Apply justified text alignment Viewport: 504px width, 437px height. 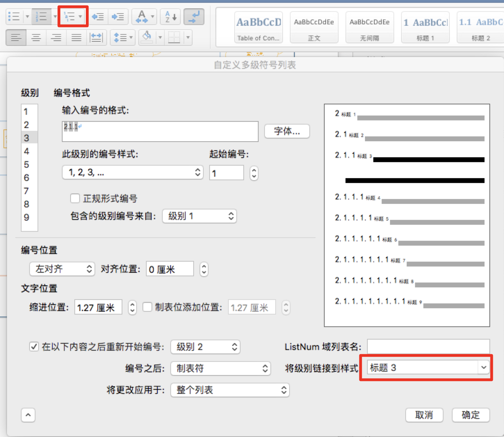tap(76, 38)
